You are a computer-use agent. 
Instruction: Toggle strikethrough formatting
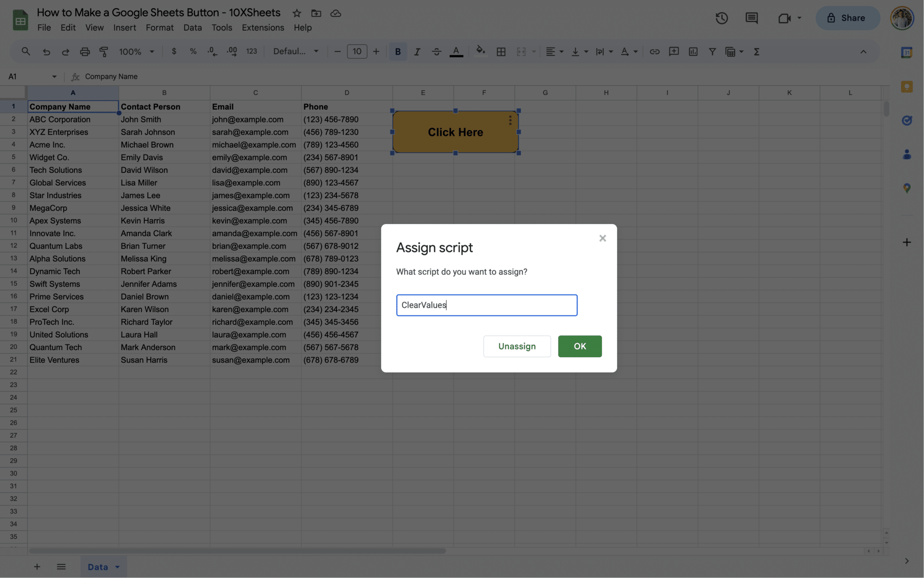(x=436, y=51)
